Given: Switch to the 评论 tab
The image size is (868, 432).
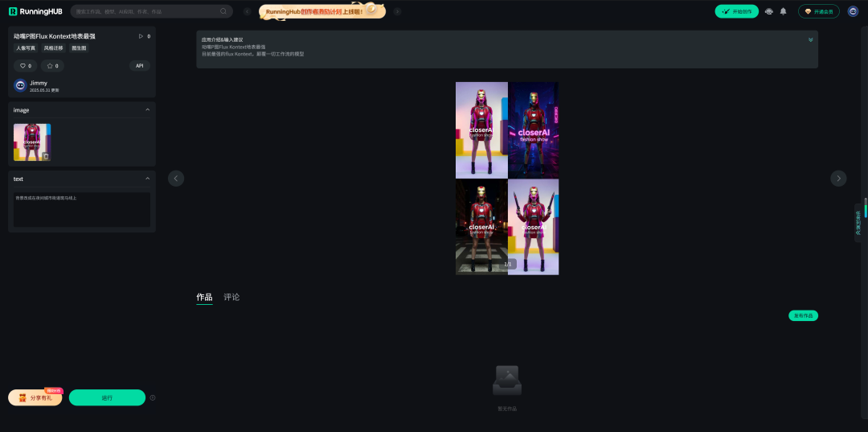Looking at the screenshot, I should [231, 298].
